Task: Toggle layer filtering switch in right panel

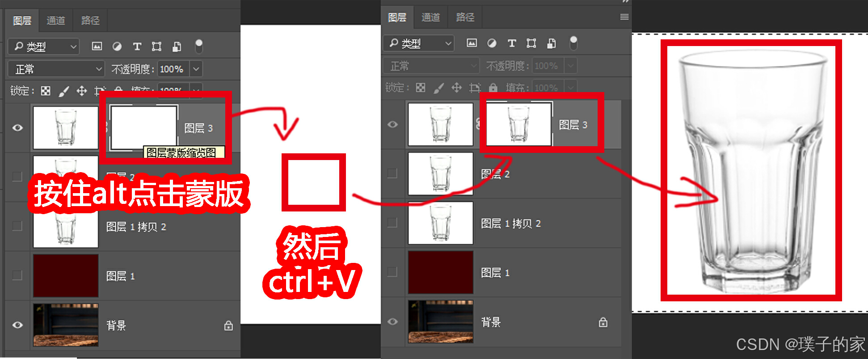Action: point(574,43)
